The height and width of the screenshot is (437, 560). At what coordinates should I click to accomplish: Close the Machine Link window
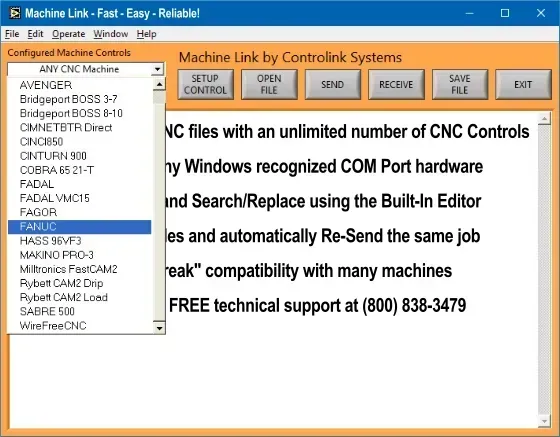click(541, 13)
